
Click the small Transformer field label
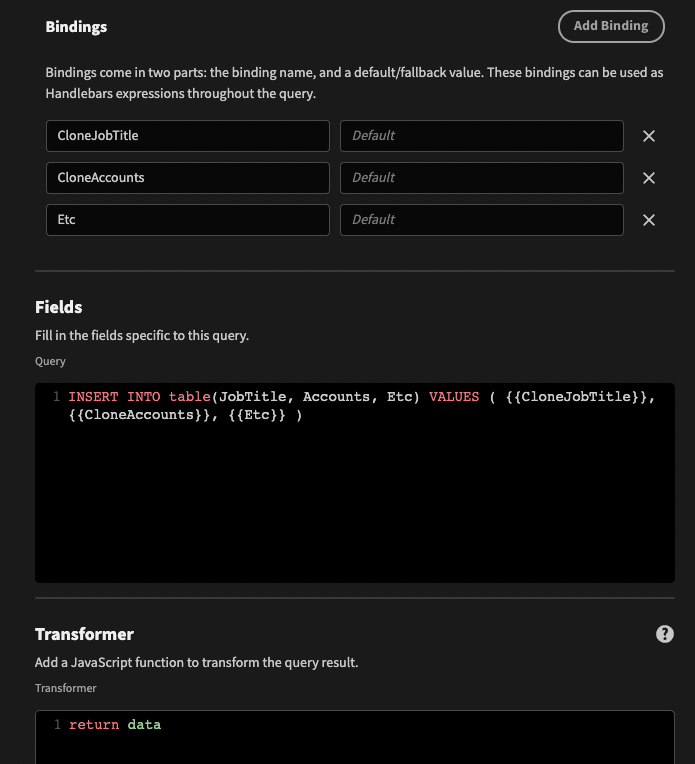click(66, 688)
